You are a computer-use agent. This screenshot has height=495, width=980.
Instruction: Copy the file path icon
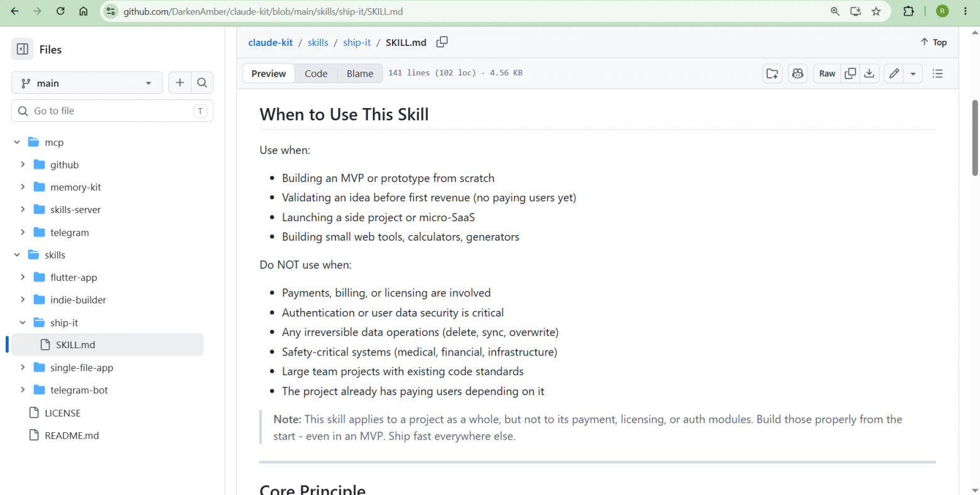442,42
